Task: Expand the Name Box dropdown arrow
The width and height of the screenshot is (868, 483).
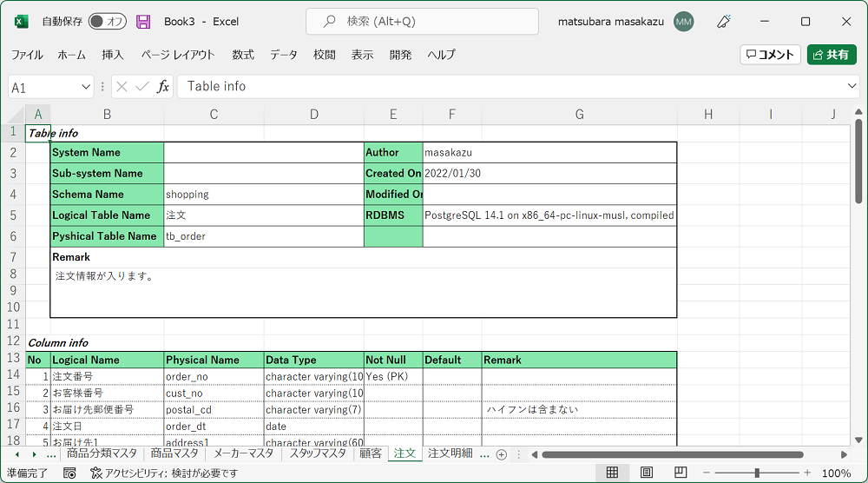Action: coord(86,87)
